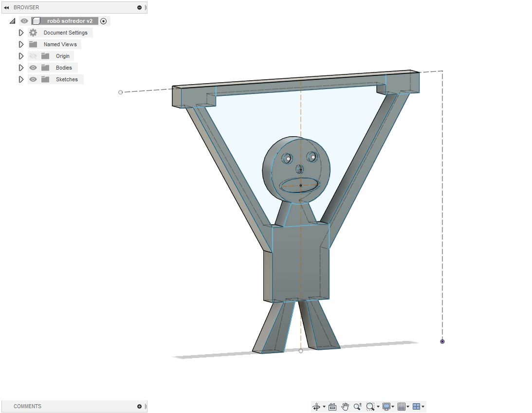
Task: Expand the Sketches node
Action: (x=21, y=79)
